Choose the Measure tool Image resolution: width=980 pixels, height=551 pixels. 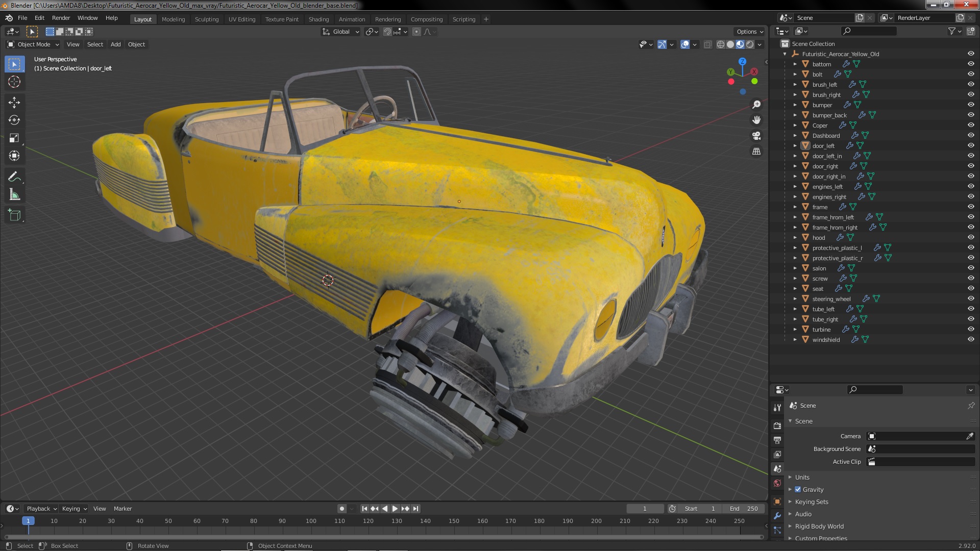click(14, 195)
